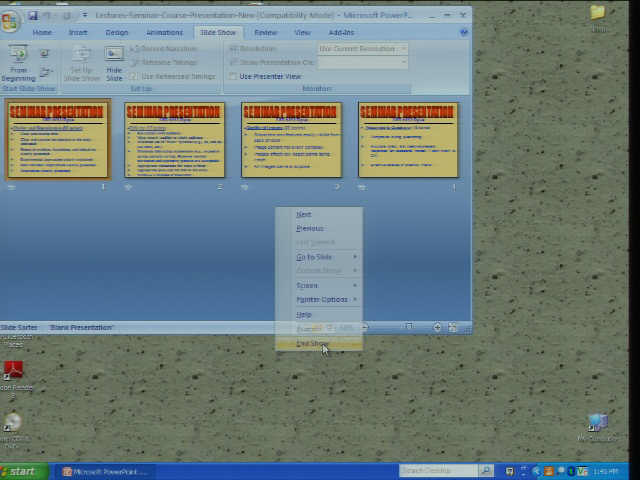The height and width of the screenshot is (480, 640).
Task: Select the fourth slide thumbnail
Action: click(408, 140)
